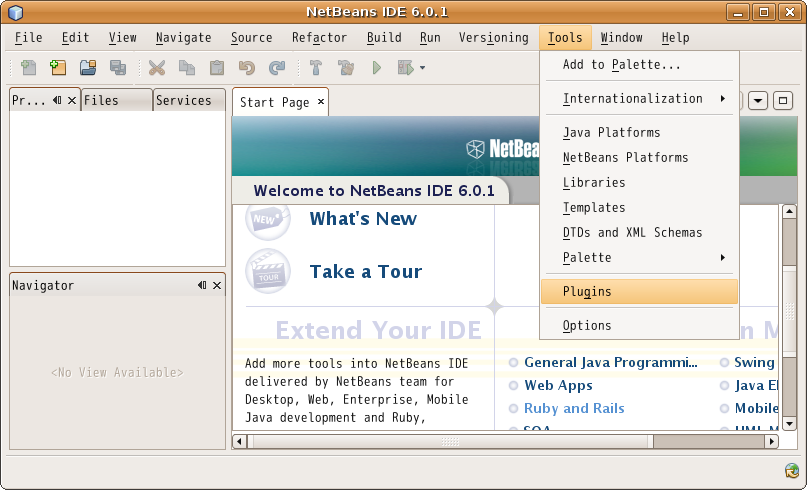Open the What's New link
The height and width of the screenshot is (490, 807).
click(365, 218)
